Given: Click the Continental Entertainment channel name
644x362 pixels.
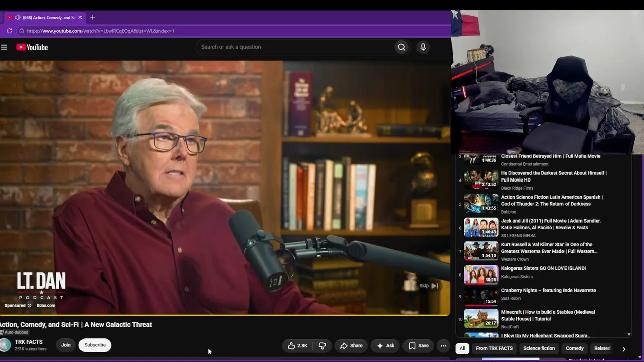Looking at the screenshot, I should tap(525, 164).
